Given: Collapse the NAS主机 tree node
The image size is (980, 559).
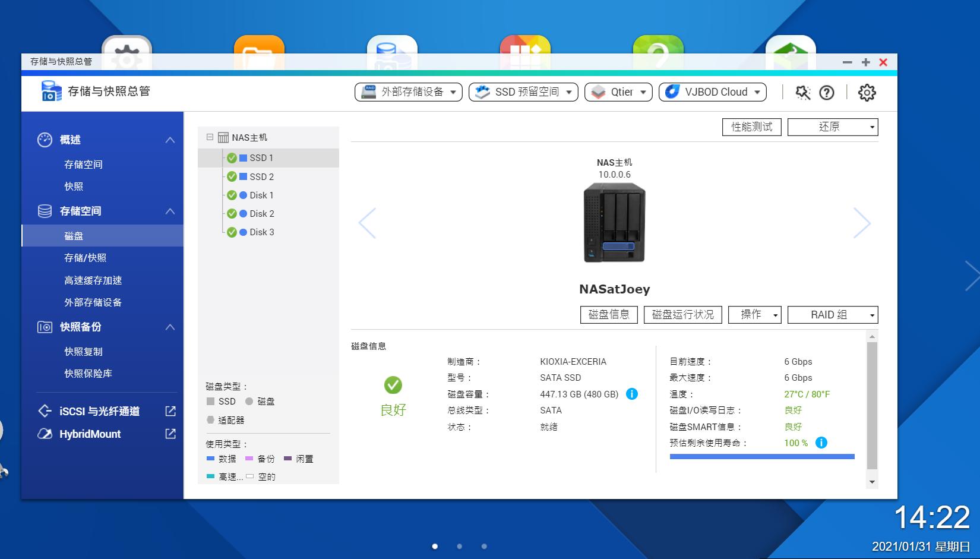Looking at the screenshot, I should coord(208,137).
